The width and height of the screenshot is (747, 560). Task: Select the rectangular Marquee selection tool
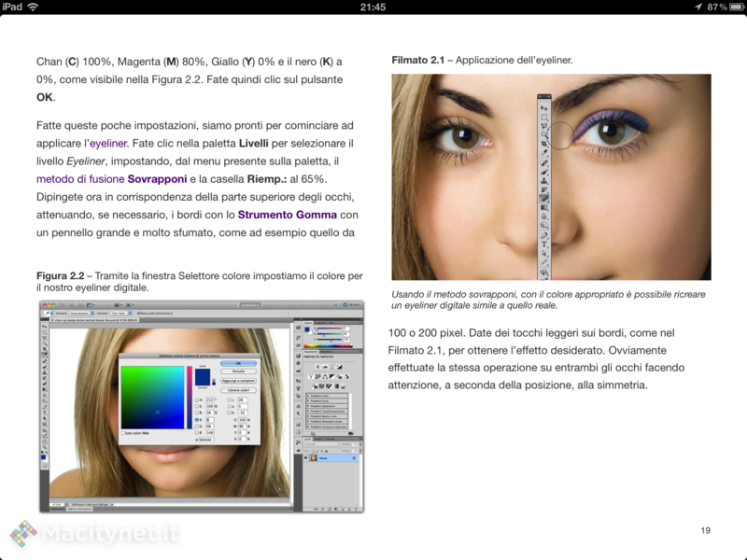click(43, 332)
